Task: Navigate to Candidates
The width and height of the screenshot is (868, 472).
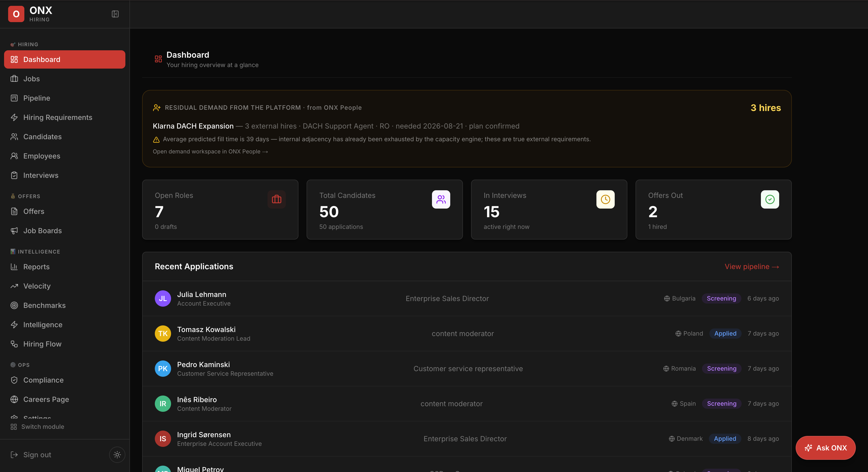Action: click(65, 137)
